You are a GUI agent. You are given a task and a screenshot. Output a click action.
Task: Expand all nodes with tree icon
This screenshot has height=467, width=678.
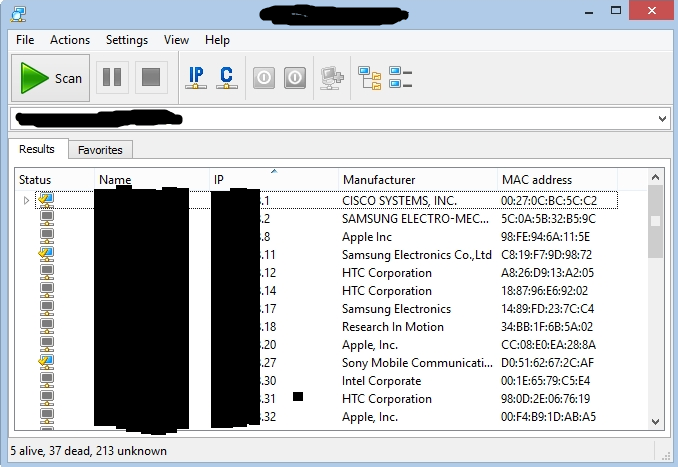pos(370,78)
